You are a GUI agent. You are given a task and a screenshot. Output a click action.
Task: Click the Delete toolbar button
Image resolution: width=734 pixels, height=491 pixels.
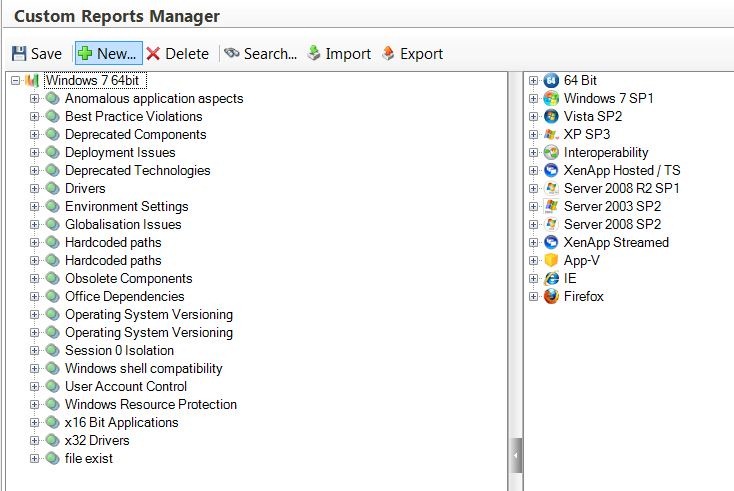(177, 53)
